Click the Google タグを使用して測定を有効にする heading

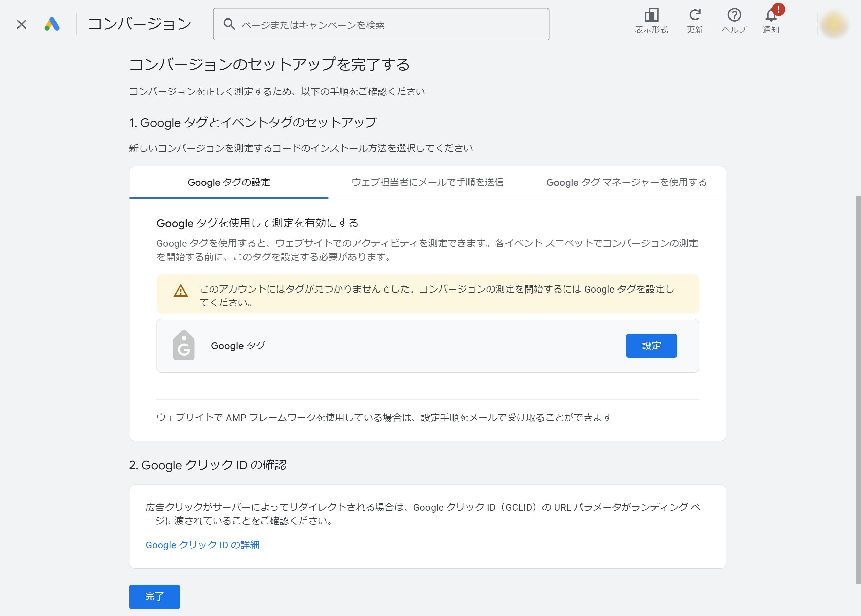[257, 223]
